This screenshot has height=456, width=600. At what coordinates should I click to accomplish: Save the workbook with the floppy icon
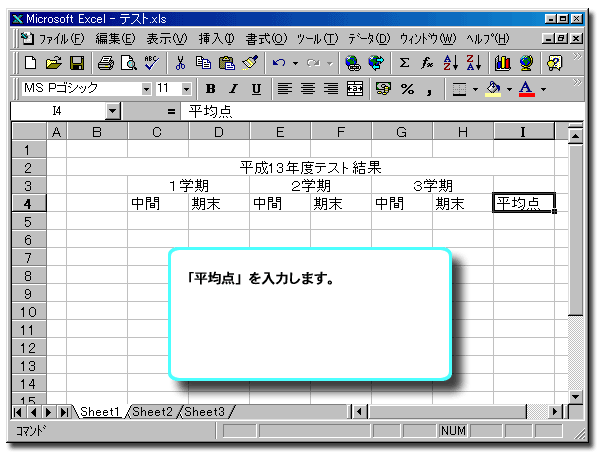[77, 63]
